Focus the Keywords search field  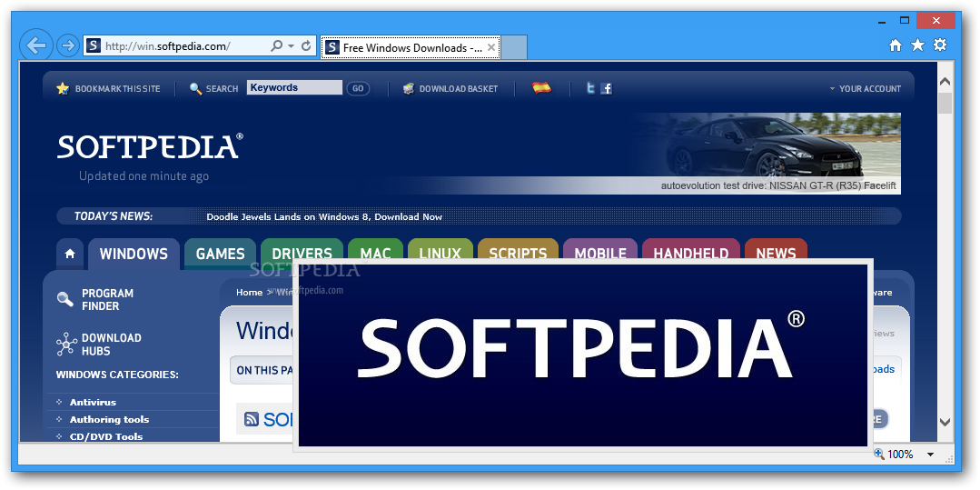click(294, 87)
